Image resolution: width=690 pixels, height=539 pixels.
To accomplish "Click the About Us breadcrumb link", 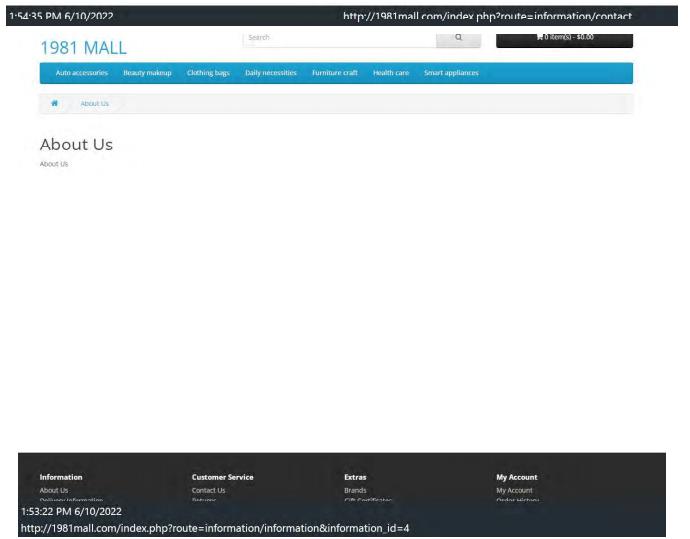I will point(94,103).
